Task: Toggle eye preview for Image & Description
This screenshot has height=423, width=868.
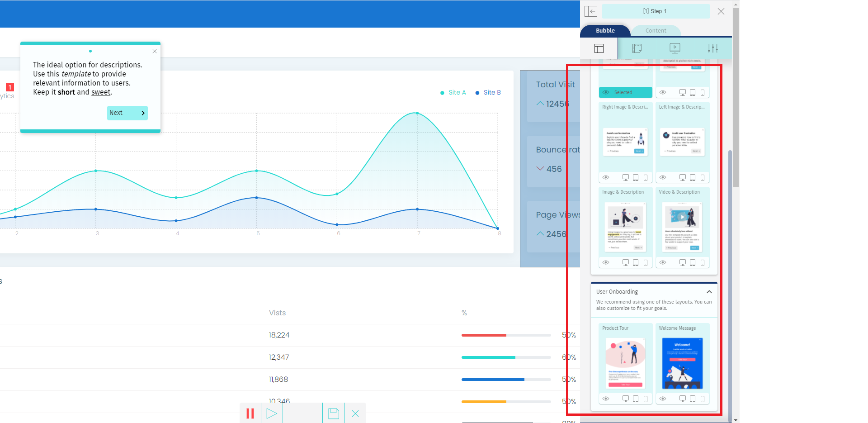Action: click(x=606, y=263)
